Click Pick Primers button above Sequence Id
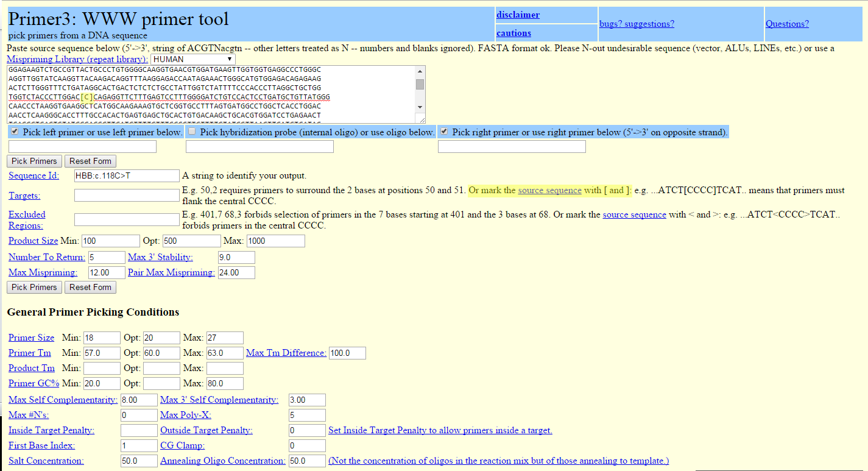The image size is (868, 471). (34, 161)
